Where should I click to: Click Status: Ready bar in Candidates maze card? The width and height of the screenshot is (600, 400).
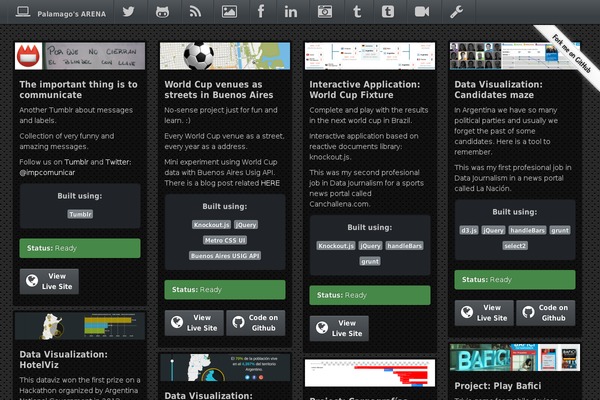tap(515, 279)
